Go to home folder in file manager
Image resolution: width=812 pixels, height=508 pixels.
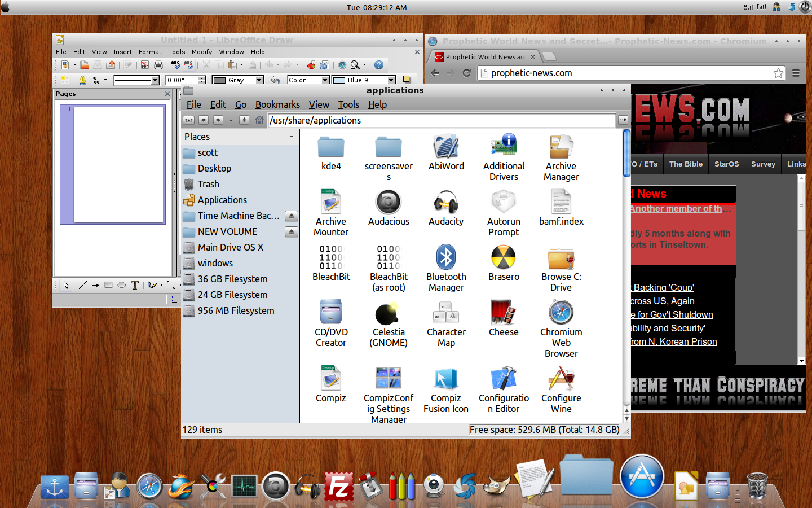coord(259,120)
